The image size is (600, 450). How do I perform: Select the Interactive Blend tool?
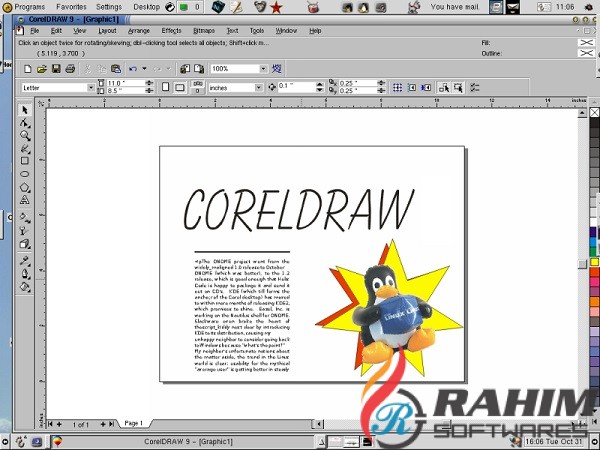(x=25, y=243)
